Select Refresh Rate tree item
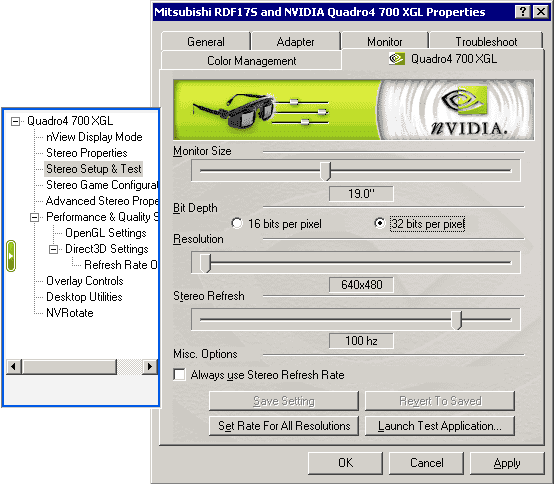 pyautogui.click(x=120, y=265)
